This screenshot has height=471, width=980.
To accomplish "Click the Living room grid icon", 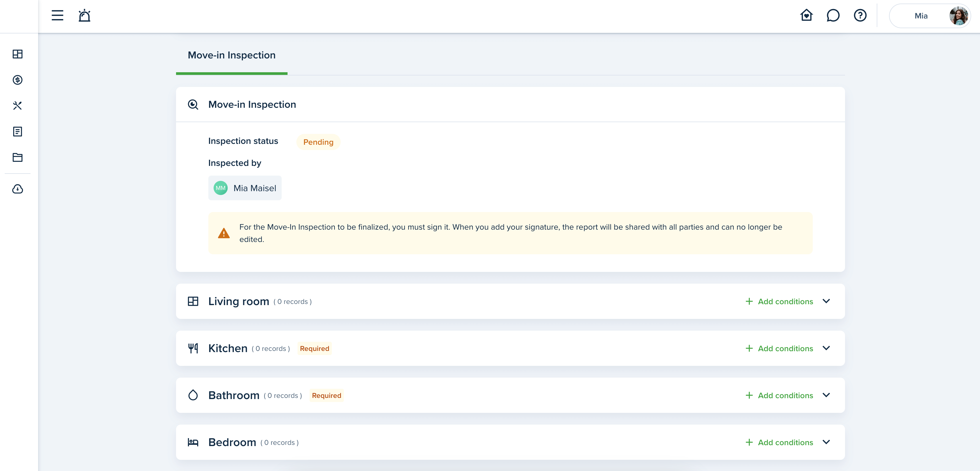I will click(193, 302).
